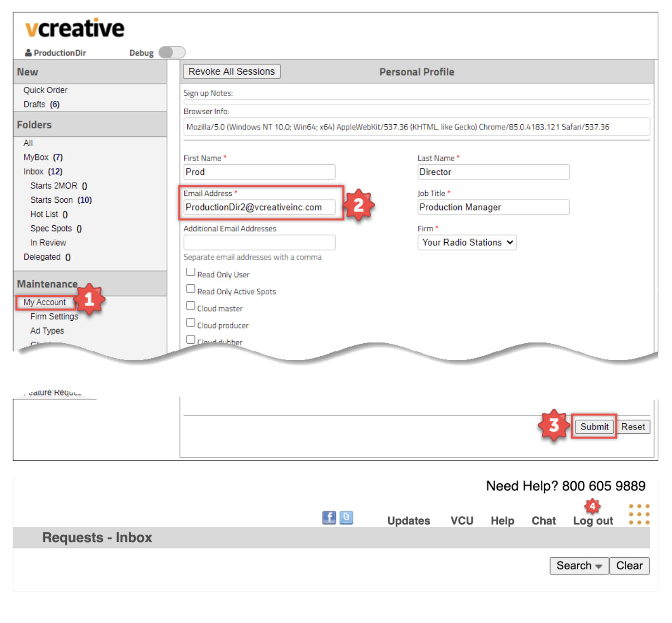Click the Maintenance section header
Viewport: 672px width, 623px height.
click(x=90, y=284)
